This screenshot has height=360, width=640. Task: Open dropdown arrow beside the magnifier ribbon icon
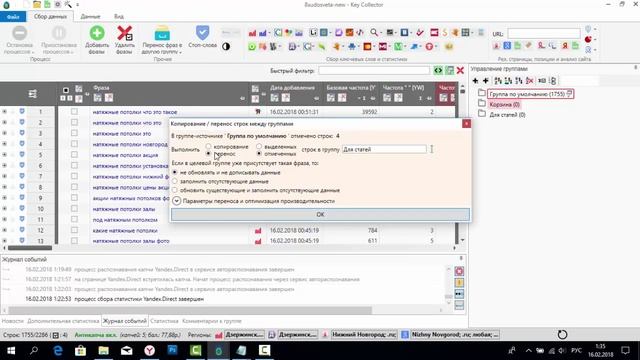tap(381, 33)
